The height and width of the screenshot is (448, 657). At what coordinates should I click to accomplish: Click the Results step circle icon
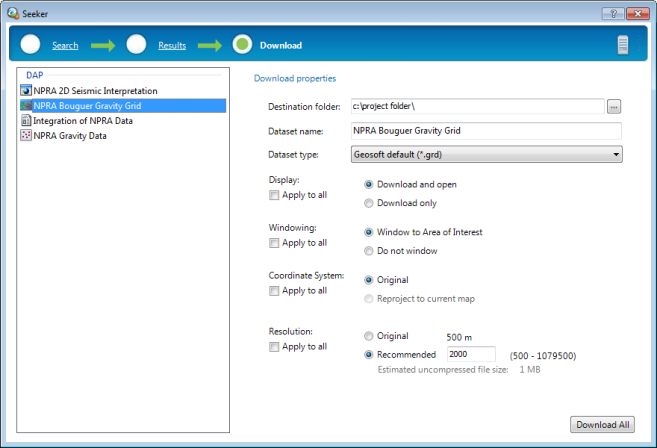137,45
